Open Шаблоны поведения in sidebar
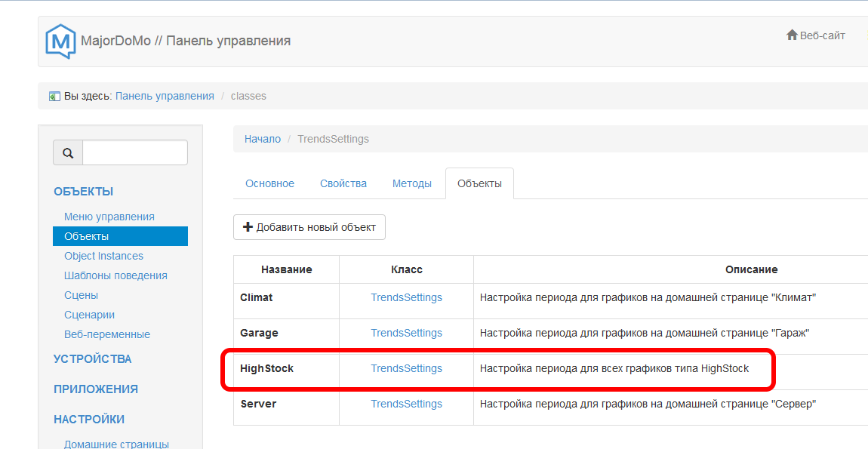Viewport: 868px width, 449px height. 115,275
